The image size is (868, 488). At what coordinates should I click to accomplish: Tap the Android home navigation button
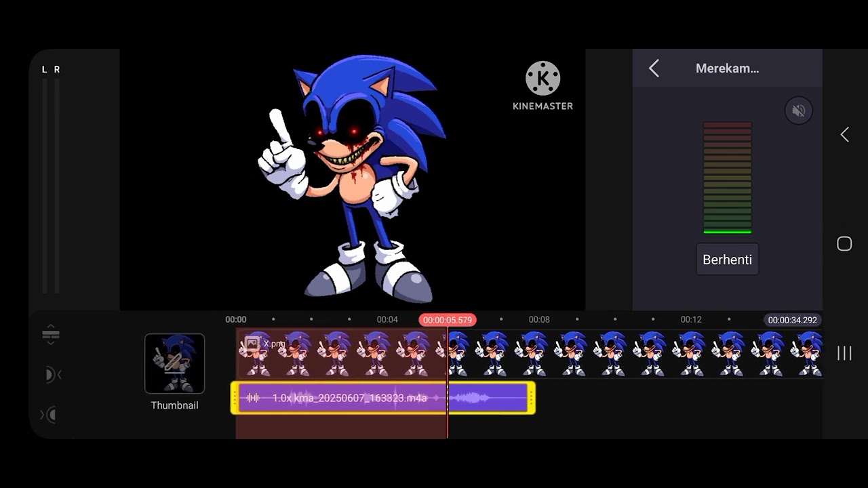(x=844, y=244)
